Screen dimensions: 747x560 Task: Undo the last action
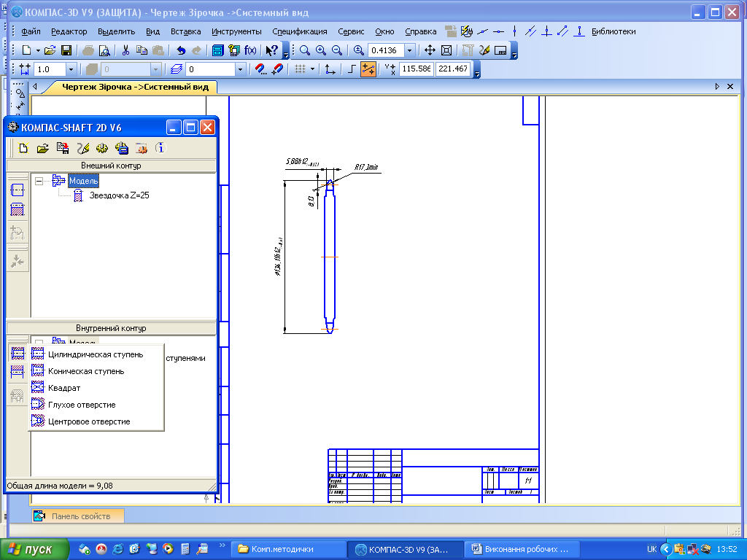(x=181, y=50)
